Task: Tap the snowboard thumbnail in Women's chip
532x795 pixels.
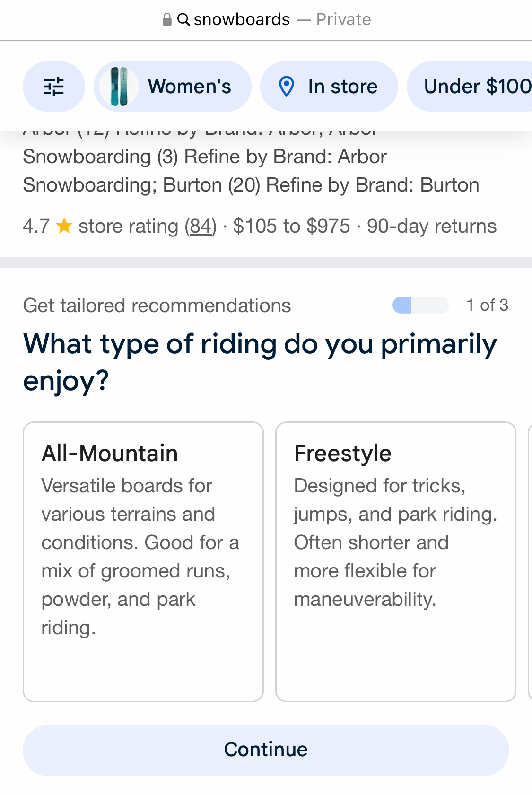Action: 119,87
